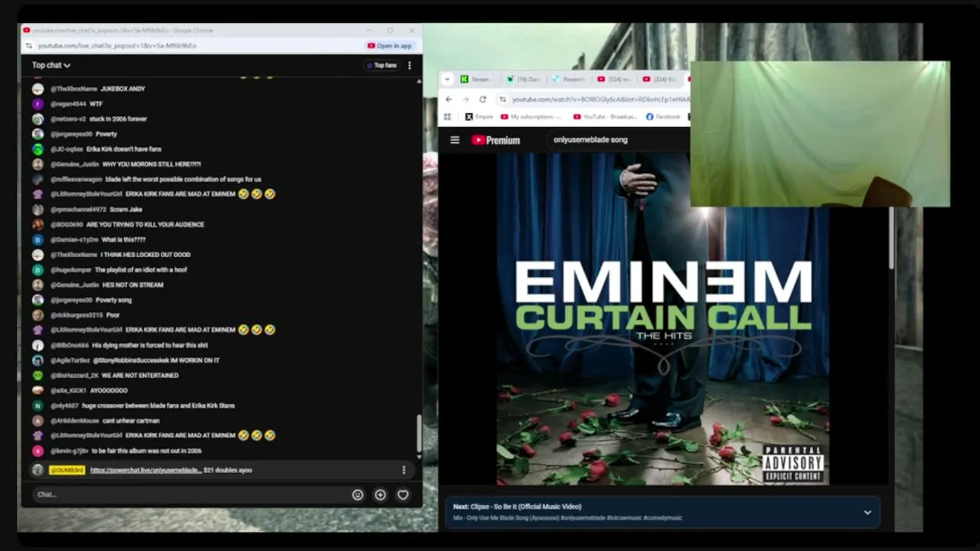The image size is (980, 551).
Task: Switch to the Stream browser tab
Action: click(x=476, y=79)
